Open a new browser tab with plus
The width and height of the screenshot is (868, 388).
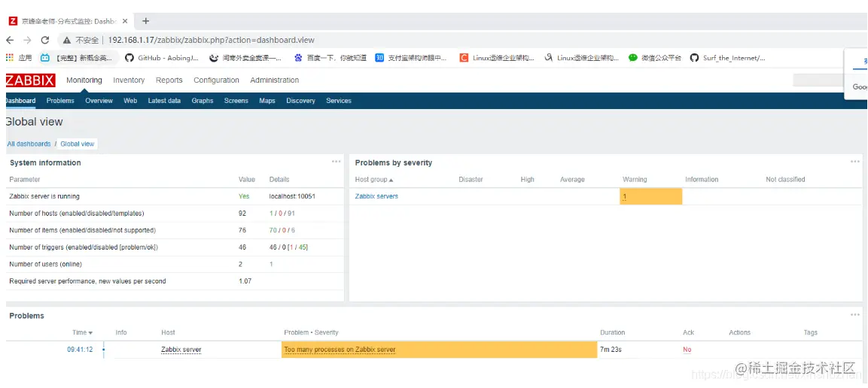pyautogui.click(x=145, y=21)
